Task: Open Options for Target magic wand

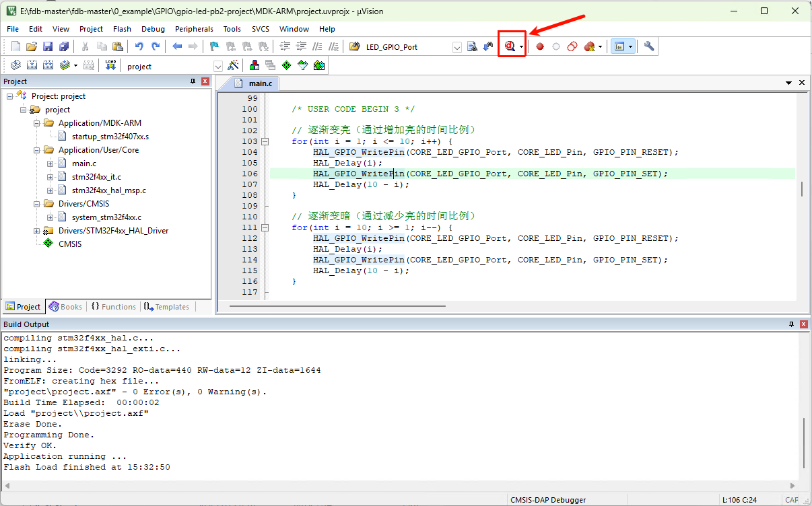Action: click(233, 65)
